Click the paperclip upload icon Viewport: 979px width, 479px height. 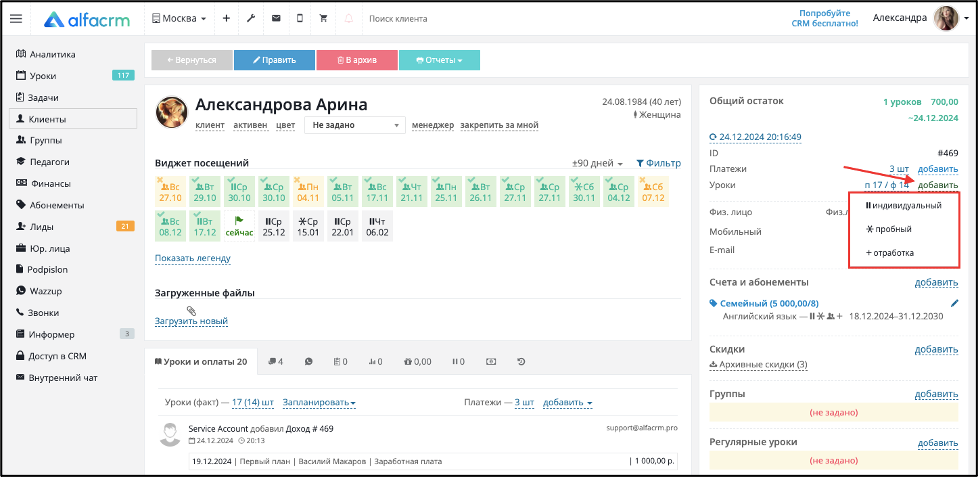[192, 310]
